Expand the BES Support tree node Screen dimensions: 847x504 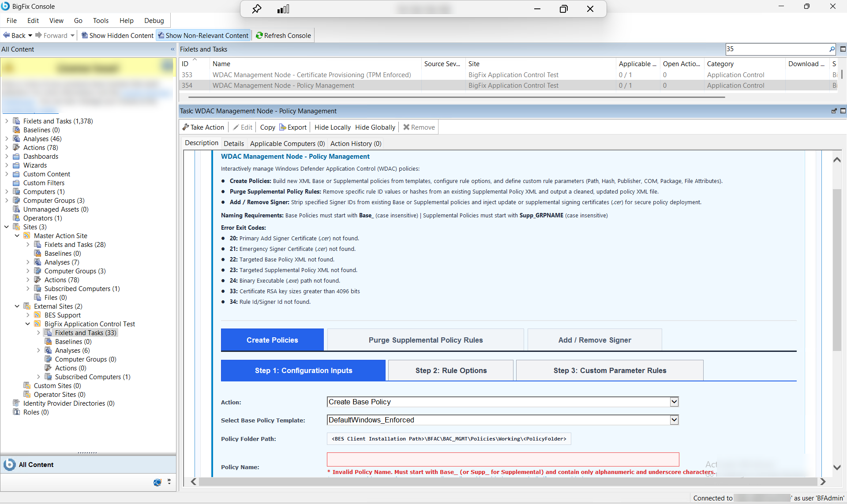point(28,315)
